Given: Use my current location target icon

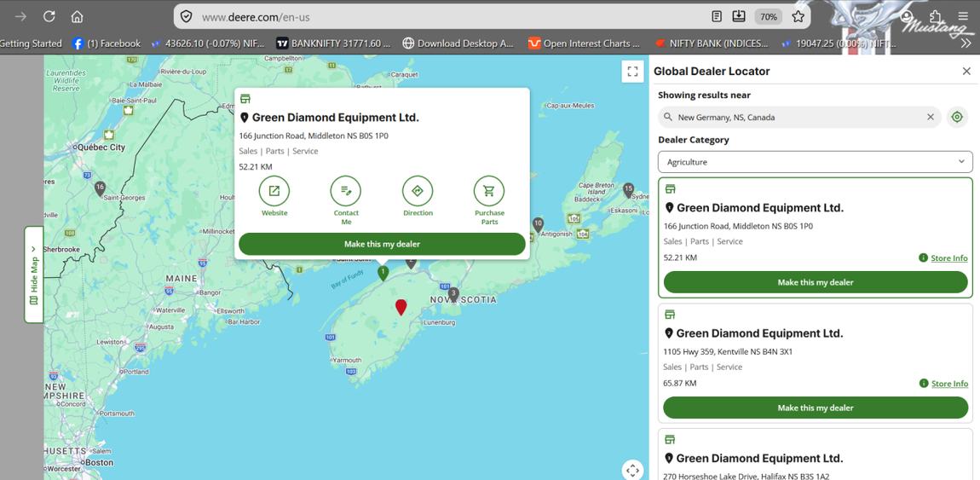Looking at the screenshot, I should (957, 117).
